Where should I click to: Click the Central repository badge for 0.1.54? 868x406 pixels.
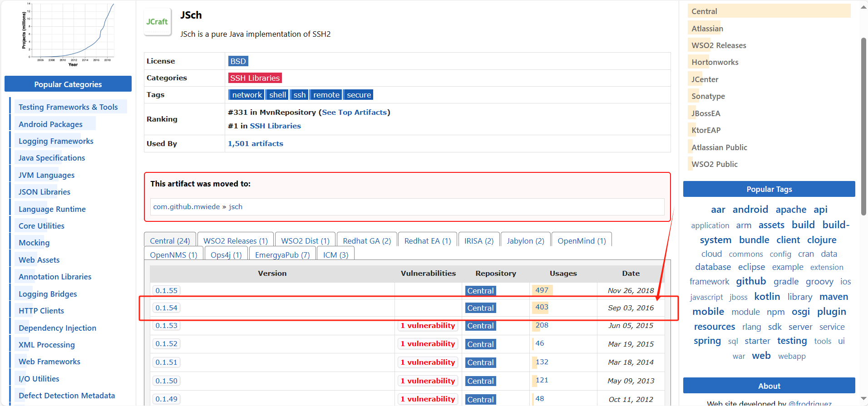(x=480, y=308)
